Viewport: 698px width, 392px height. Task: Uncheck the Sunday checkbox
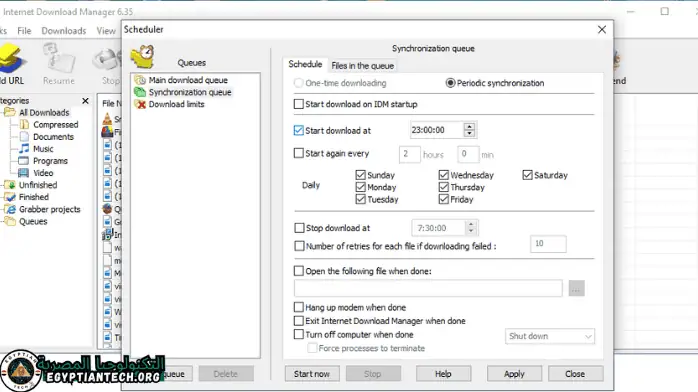point(361,175)
